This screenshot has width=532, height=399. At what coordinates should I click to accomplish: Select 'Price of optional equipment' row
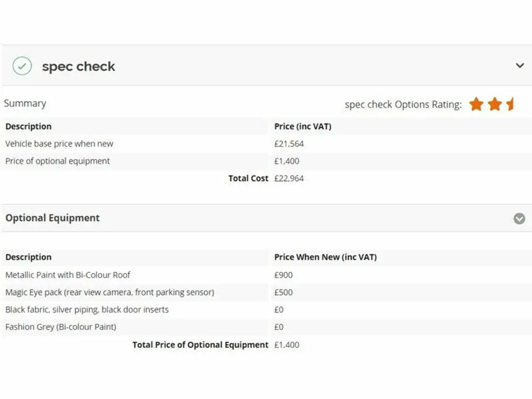[266, 161]
